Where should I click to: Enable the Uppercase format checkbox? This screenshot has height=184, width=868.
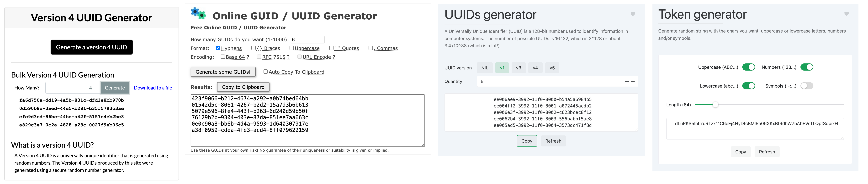(291, 48)
